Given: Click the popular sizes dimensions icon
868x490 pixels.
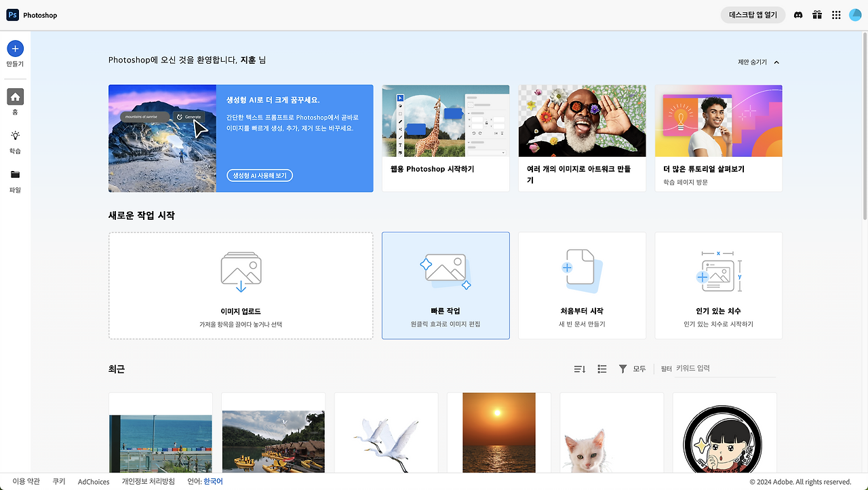Looking at the screenshot, I should pyautogui.click(x=719, y=271).
